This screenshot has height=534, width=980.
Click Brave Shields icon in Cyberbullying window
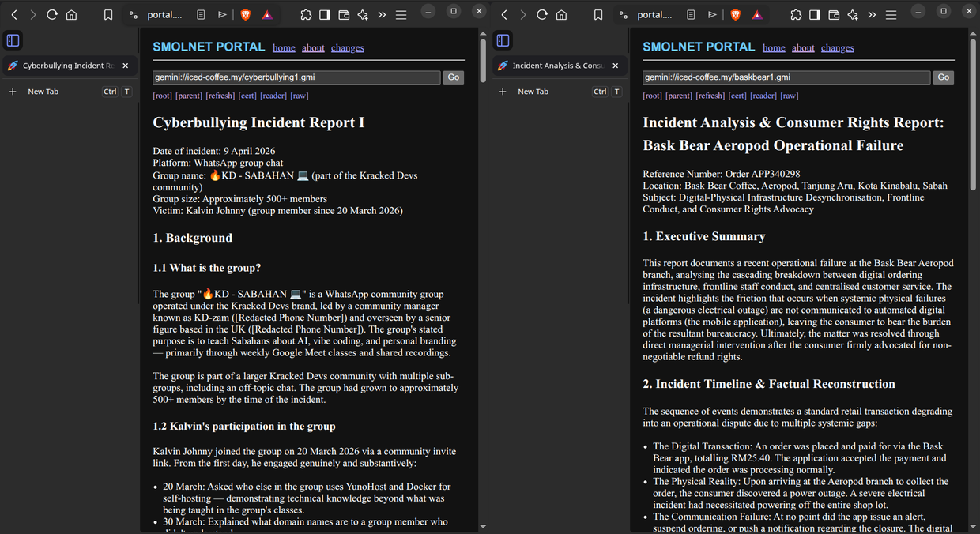[x=245, y=15]
